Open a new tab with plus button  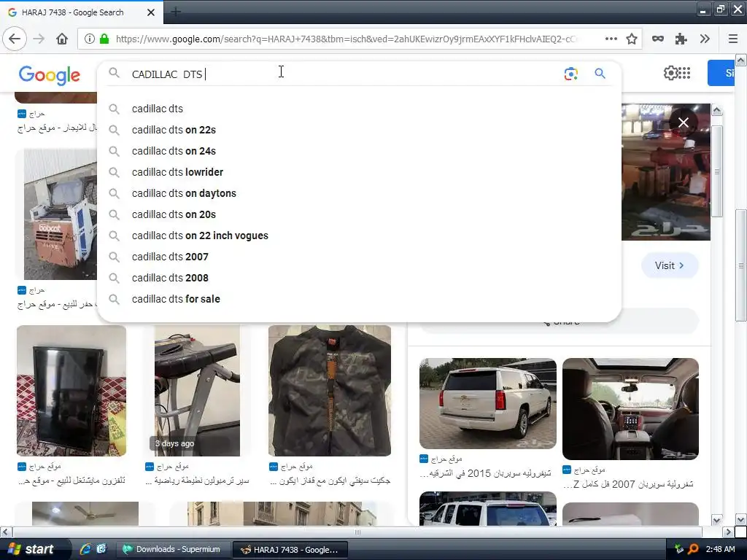(176, 12)
